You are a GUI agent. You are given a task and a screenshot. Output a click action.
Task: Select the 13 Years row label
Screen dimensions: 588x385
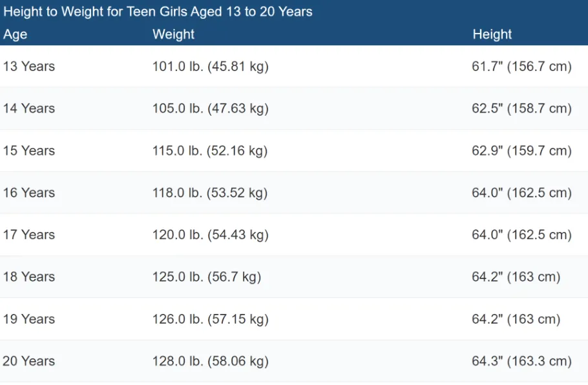click(x=29, y=67)
